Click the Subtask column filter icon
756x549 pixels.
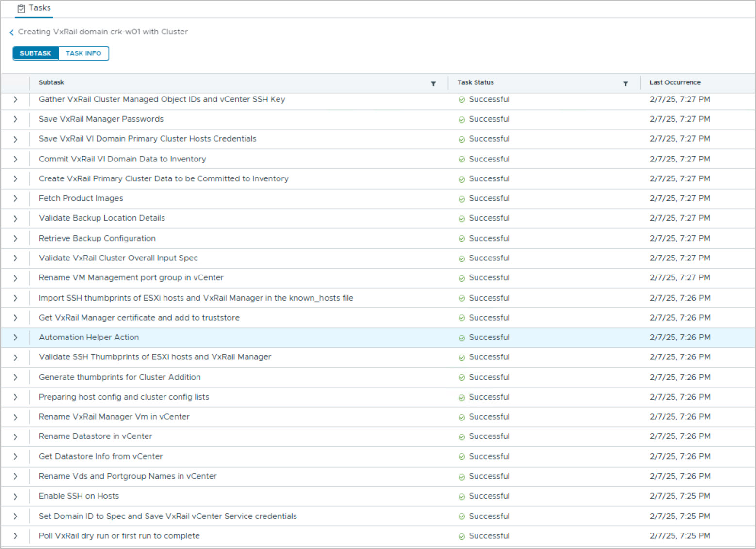pos(433,83)
